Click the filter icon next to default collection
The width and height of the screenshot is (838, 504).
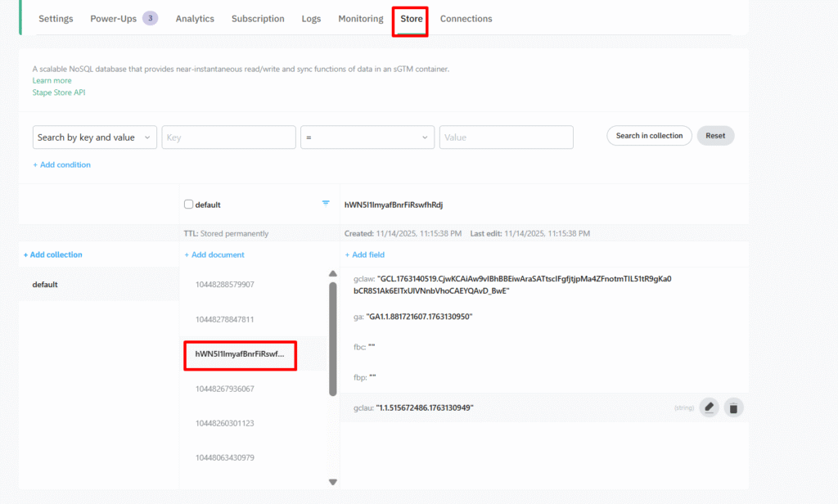click(x=326, y=203)
